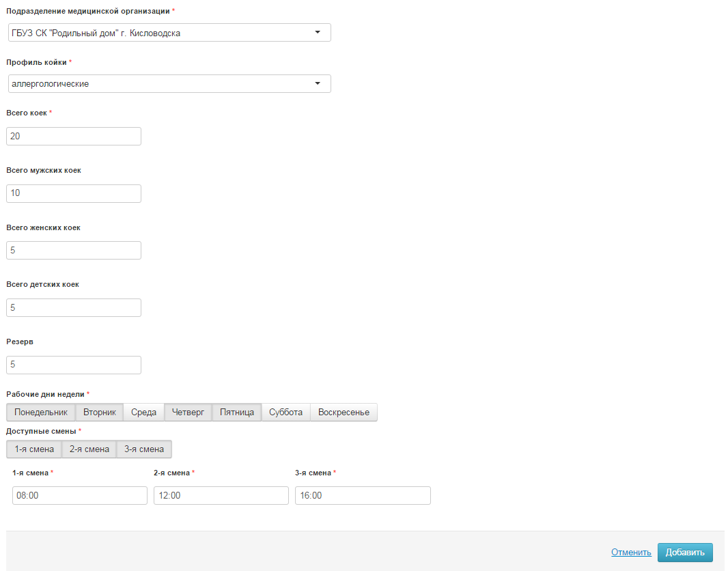Image resolution: width=728 pixels, height=571 pixels.
Task: Toggle '2-я смена' in available shifts
Action: coord(89,449)
